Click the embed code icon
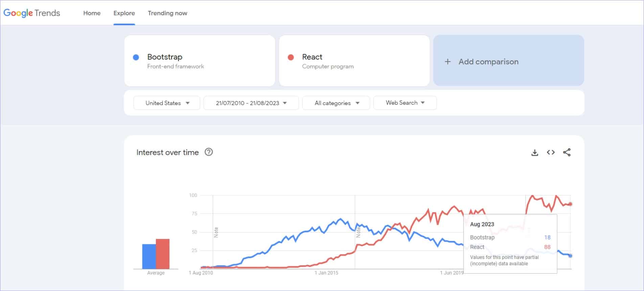Image resolution: width=644 pixels, height=291 pixels. point(551,152)
